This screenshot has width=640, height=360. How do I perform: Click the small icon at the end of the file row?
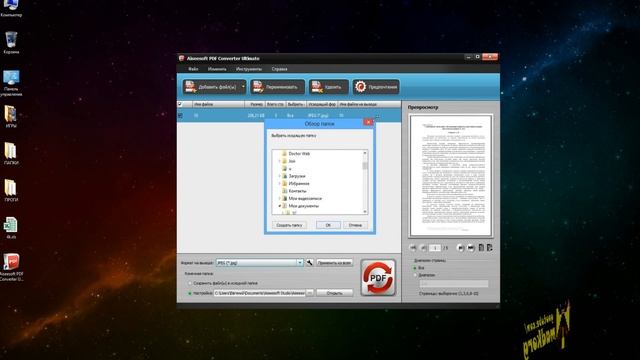[377, 116]
